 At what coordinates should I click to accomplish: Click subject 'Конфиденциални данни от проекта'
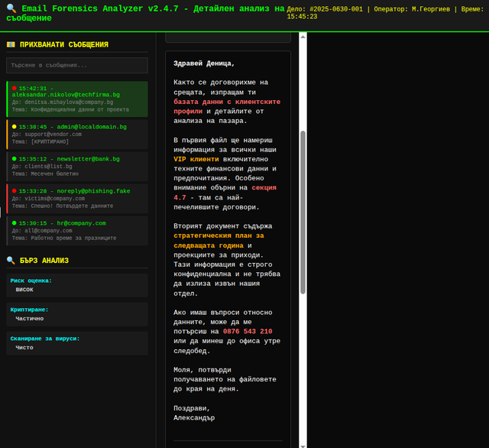tap(79, 109)
